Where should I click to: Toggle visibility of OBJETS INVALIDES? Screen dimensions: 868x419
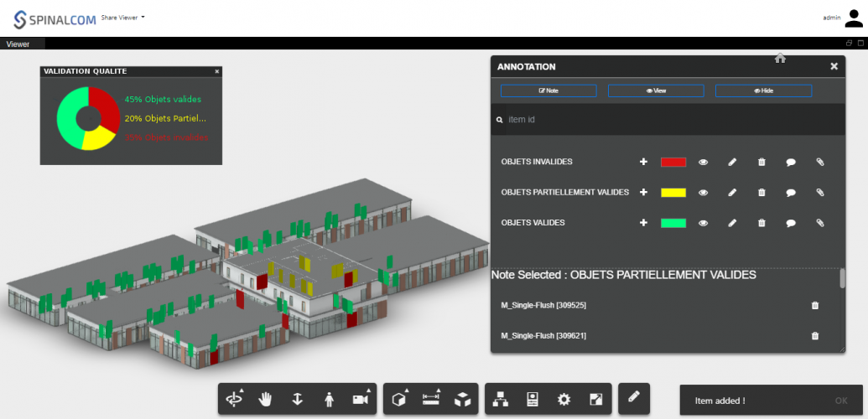click(x=703, y=163)
